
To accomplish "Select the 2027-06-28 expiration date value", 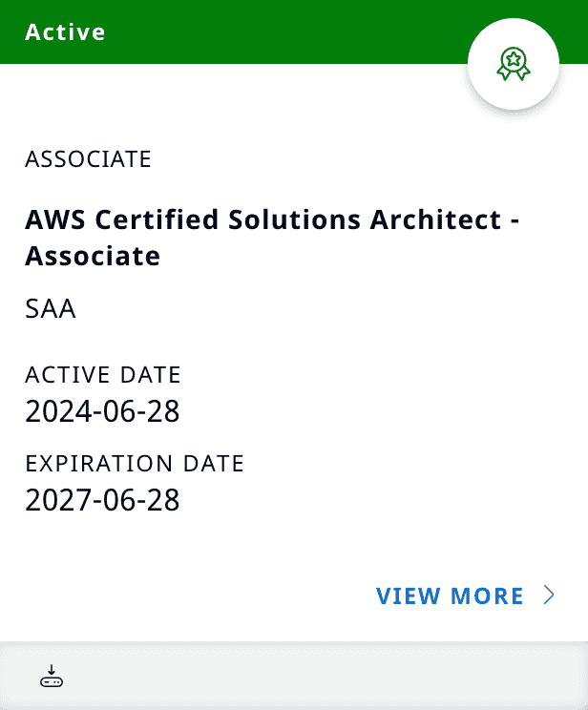I will (x=102, y=499).
